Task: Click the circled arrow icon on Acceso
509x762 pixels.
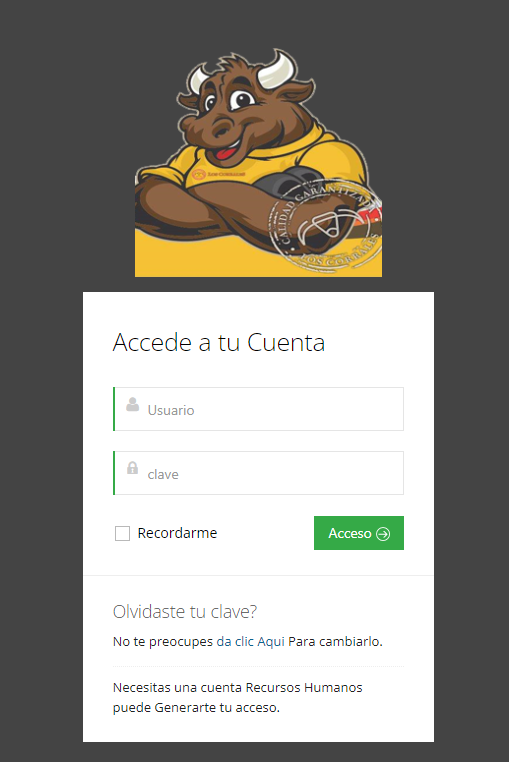Action: pos(383,534)
